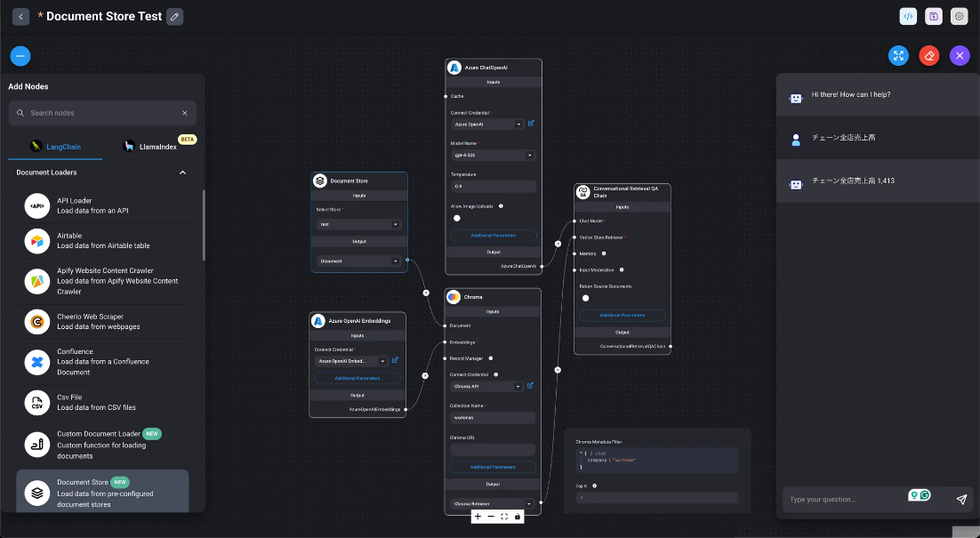The width and height of the screenshot is (980, 538).
Task: Switch to the LlamaIndex tab
Action: (151, 146)
